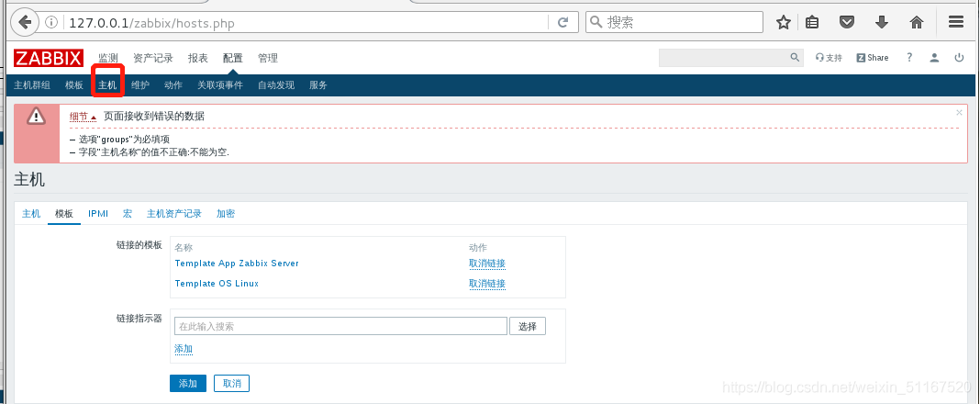Open user profile icon
Viewport: 980px width, 404px height.
tap(934, 58)
